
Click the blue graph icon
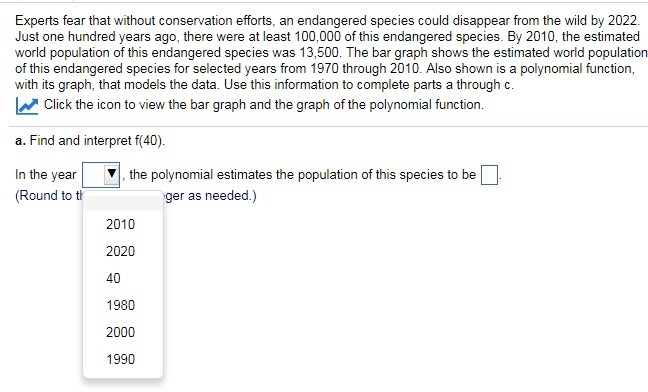(27, 106)
